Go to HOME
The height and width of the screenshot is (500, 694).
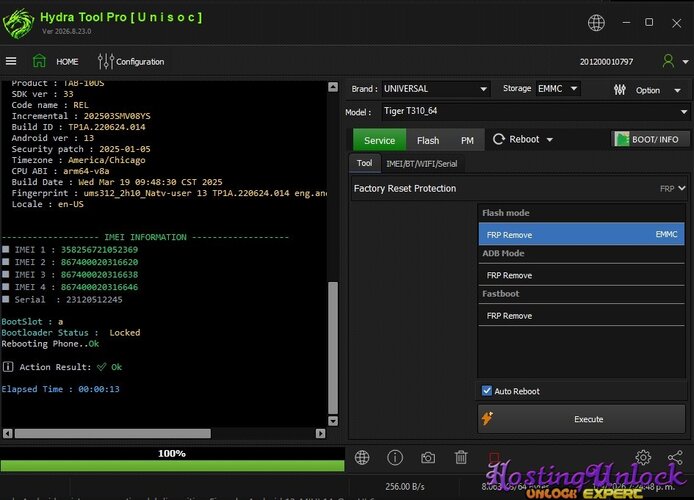coord(67,62)
